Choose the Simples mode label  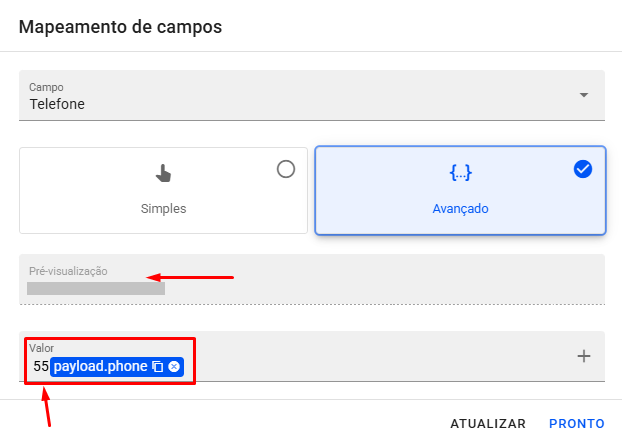(163, 209)
